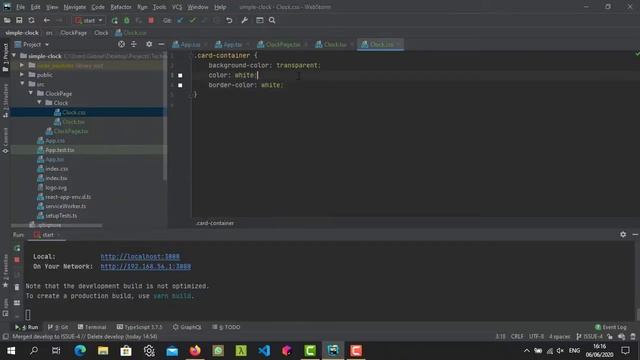Image resolution: width=640 pixels, height=360 pixels.
Task: Open the localhost URL link
Action: pyautogui.click(x=140, y=257)
